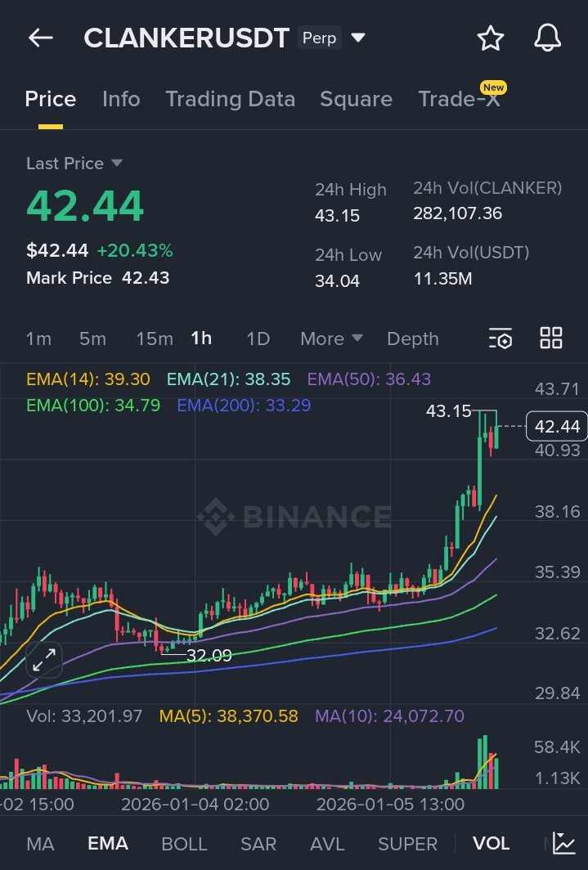Open the Trading Data tab

230,99
